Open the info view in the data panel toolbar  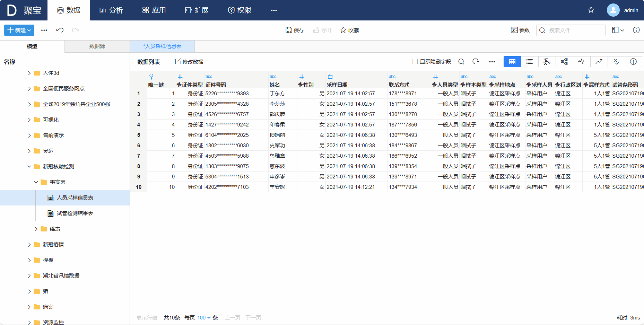click(633, 62)
